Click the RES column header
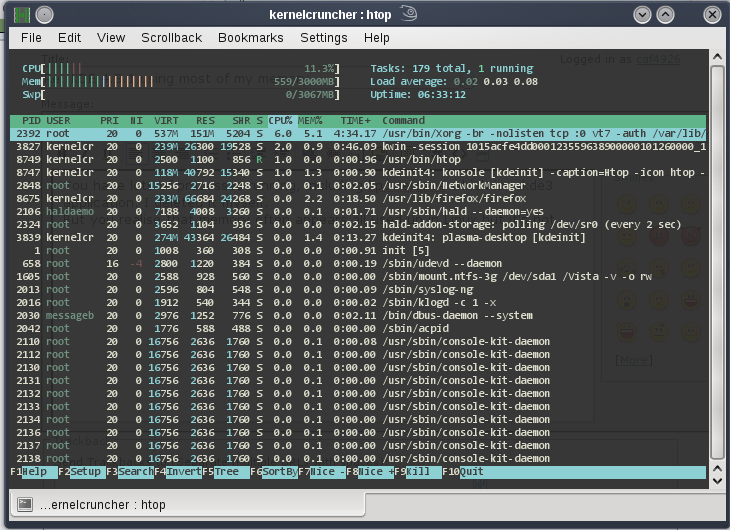Screen dimensions: 730x530 point(205,121)
